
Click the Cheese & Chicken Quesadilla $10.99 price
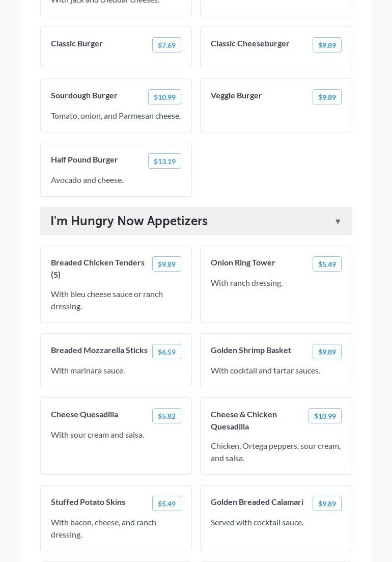(325, 416)
